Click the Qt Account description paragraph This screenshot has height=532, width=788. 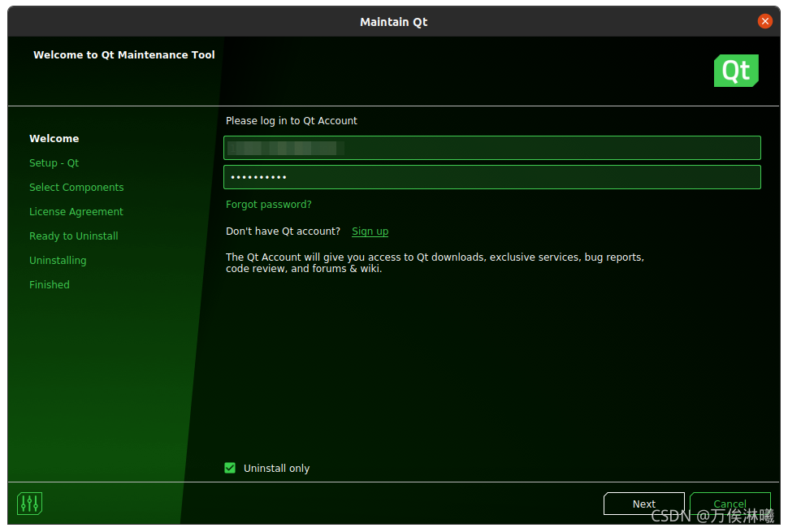[435, 262]
